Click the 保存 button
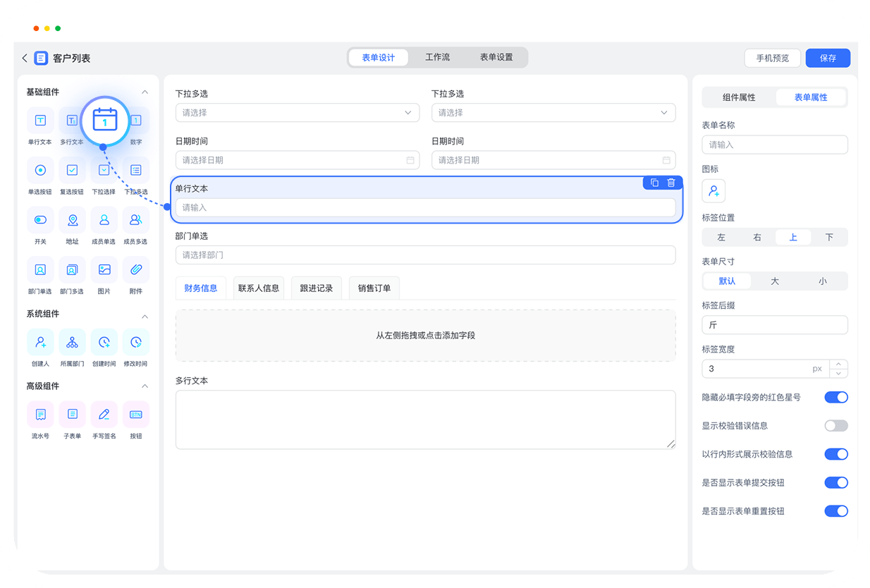The image size is (870, 588). (828, 58)
